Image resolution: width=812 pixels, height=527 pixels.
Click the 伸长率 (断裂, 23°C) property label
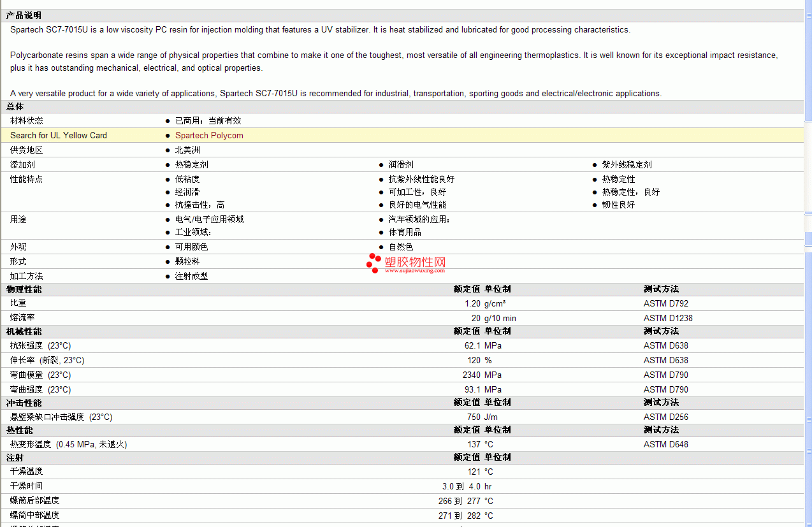47,360
